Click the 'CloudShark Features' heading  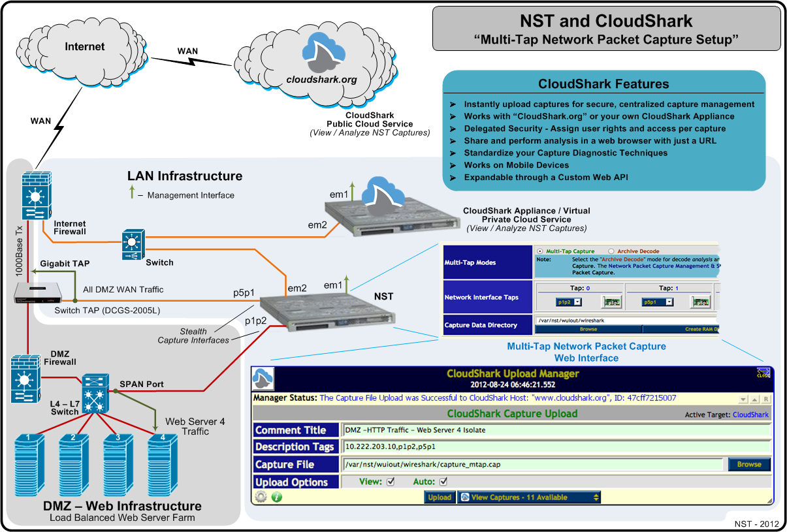click(603, 84)
